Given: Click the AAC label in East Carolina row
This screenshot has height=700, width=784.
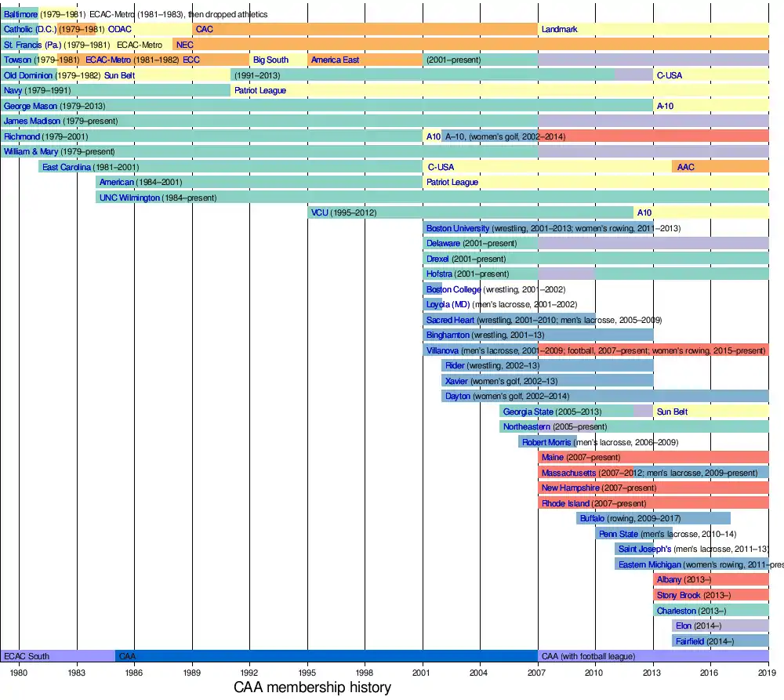Looking at the screenshot, I should [x=685, y=167].
